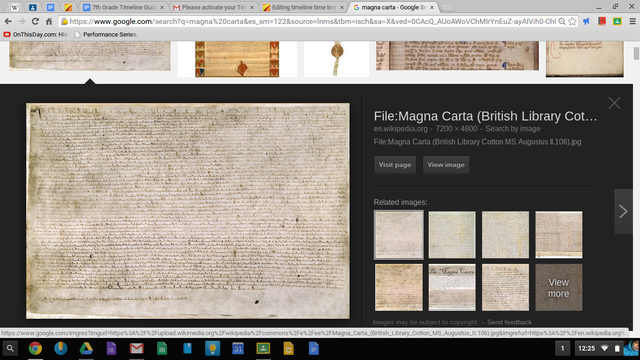
Task: Click View more related images
Action: point(559,287)
